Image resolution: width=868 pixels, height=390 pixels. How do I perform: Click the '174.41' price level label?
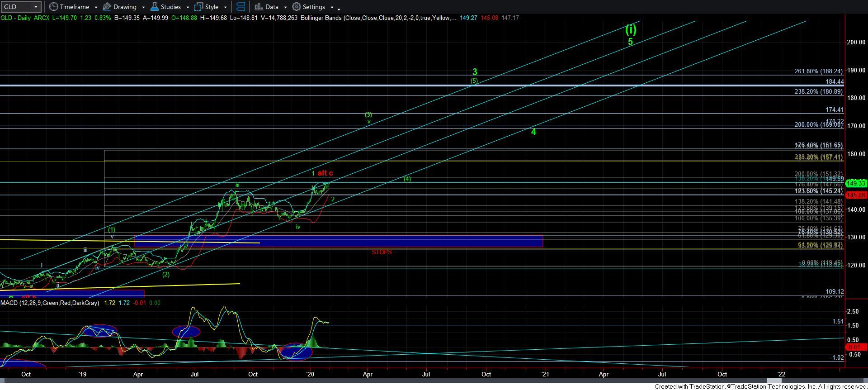coord(835,109)
